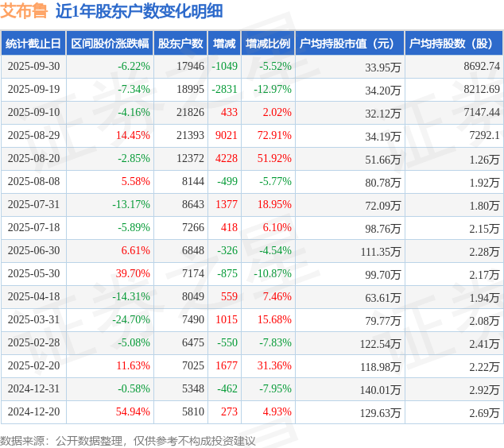This screenshot has width=504, height=448.
Task: Select date cell 2024-12-31
Action: pyautogui.click(x=33, y=388)
